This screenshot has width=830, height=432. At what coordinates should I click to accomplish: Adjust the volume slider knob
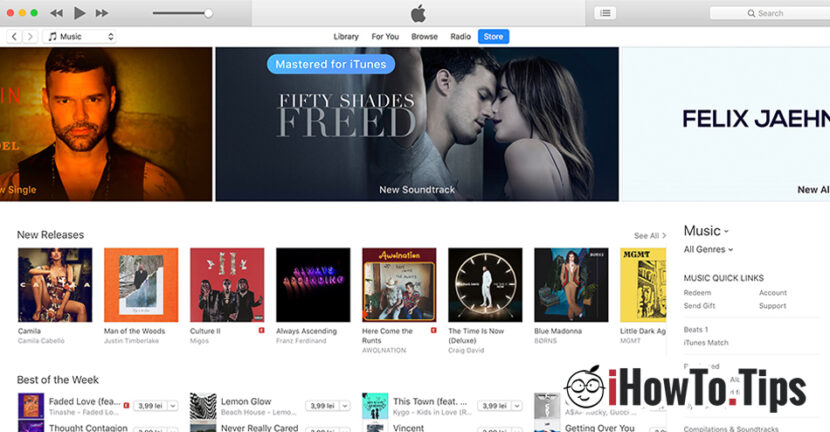208,13
